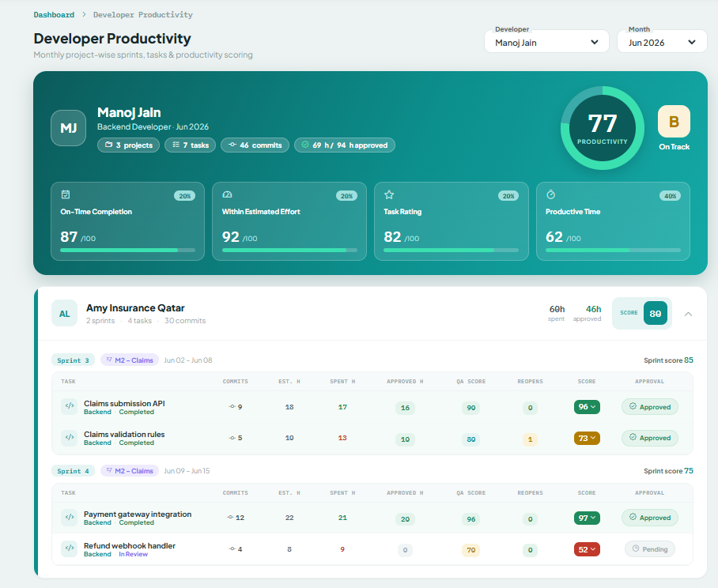The width and height of the screenshot is (718, 588).
Task: Click the 20% weight badge on Task Rating
Action: tap(508, 196)
